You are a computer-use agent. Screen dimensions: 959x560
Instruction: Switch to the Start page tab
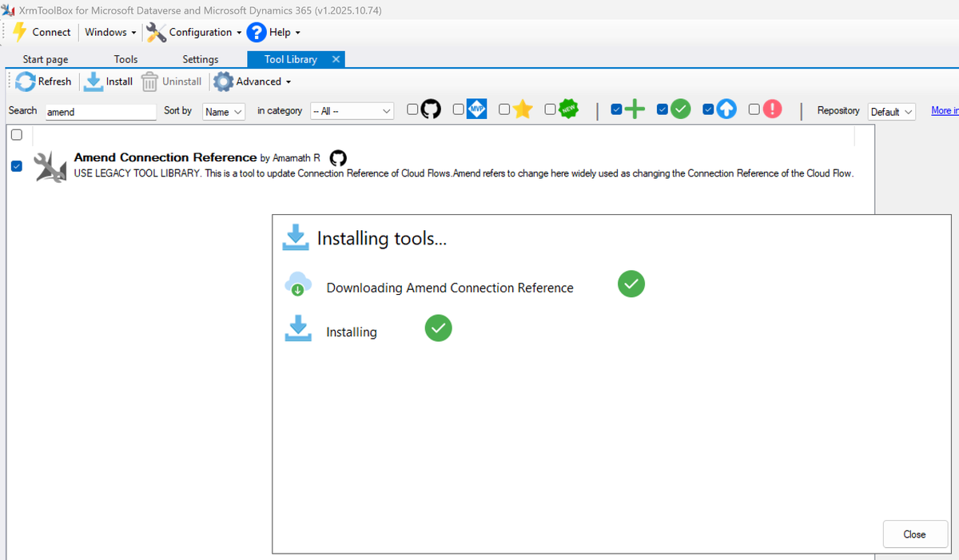[x=46, y=59]
